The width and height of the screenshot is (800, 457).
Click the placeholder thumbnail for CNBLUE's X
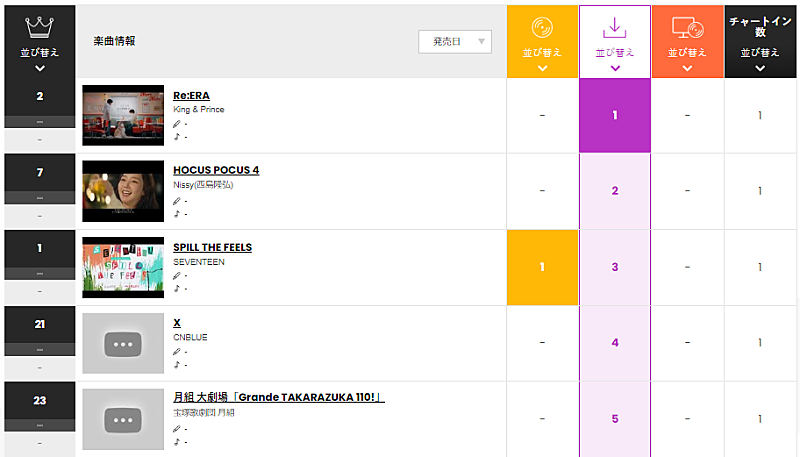pyautogui.click(x=123, y=343)
